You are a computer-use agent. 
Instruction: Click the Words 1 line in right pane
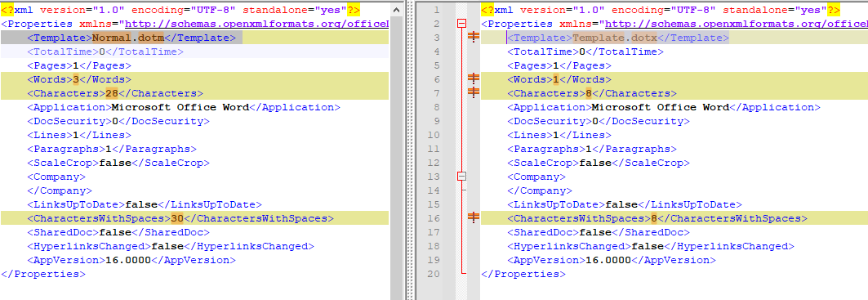[x=559, y=79]
